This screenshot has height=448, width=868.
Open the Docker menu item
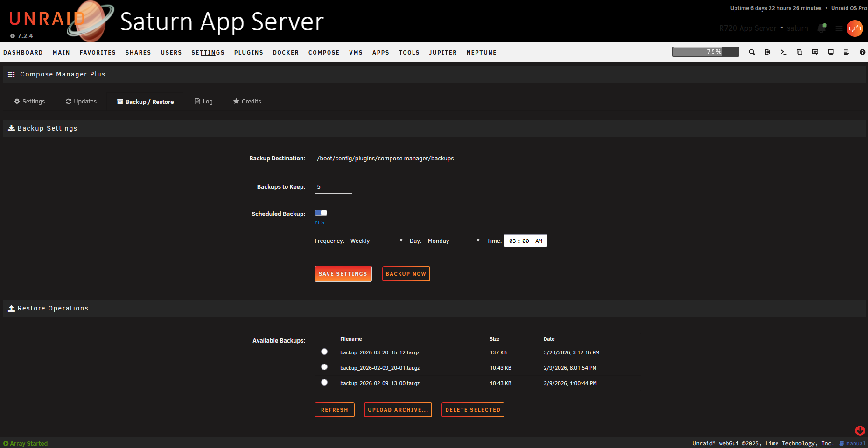[286, 53]
